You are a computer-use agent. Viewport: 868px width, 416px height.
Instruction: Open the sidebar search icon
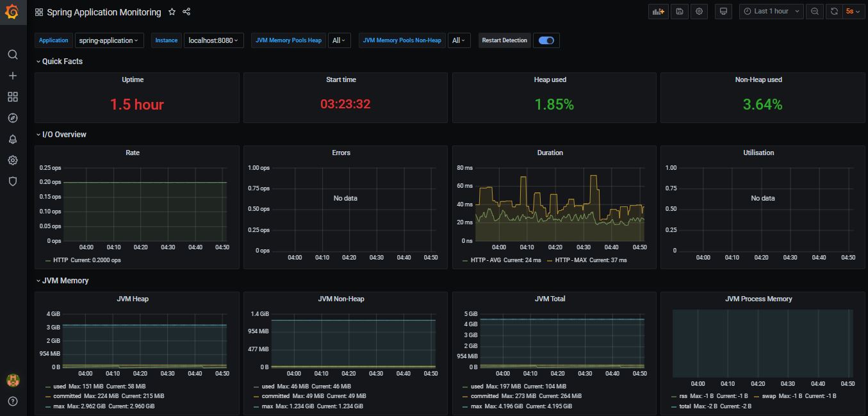point(13,54)
